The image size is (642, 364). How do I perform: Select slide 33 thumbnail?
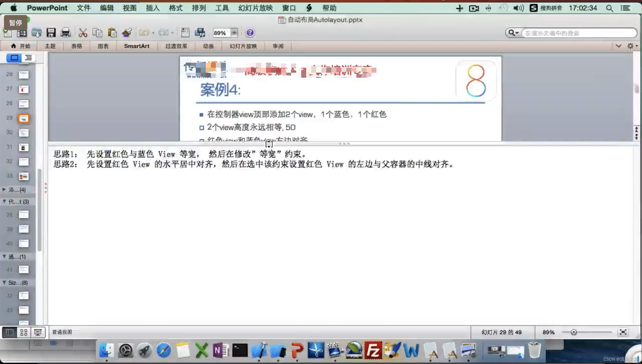24,176
